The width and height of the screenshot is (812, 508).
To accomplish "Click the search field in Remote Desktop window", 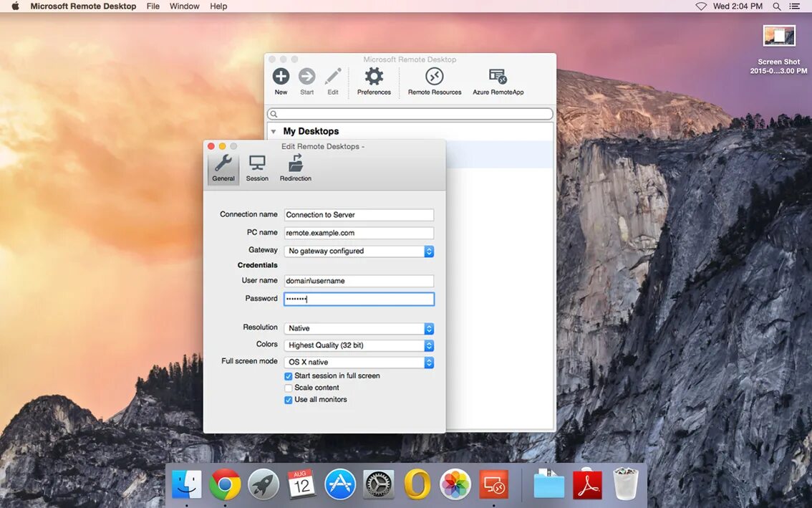I will coord(410,113).
